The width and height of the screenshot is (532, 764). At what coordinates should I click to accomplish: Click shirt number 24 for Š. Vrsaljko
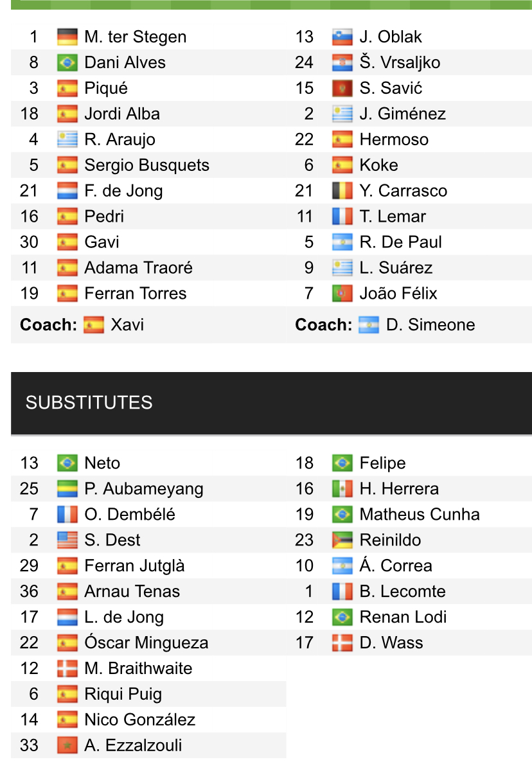(x=304, y=62)
